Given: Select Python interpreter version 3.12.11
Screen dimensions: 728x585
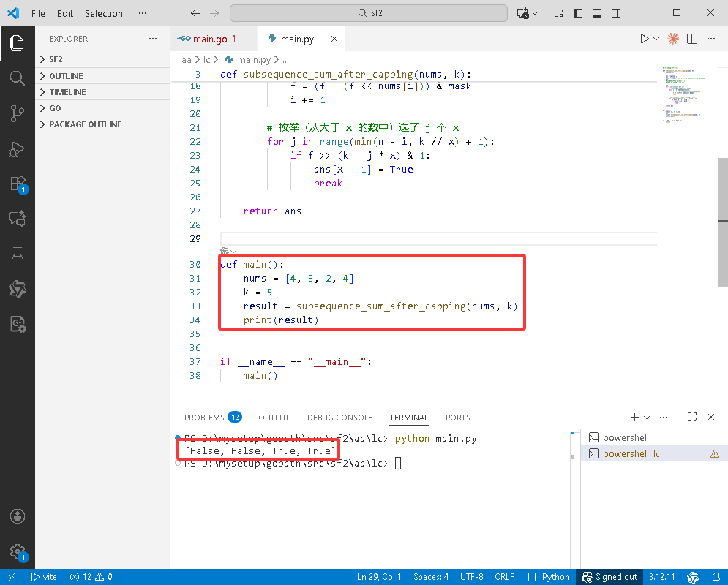Looking at the screenshot, I should (x=661, y=577).
